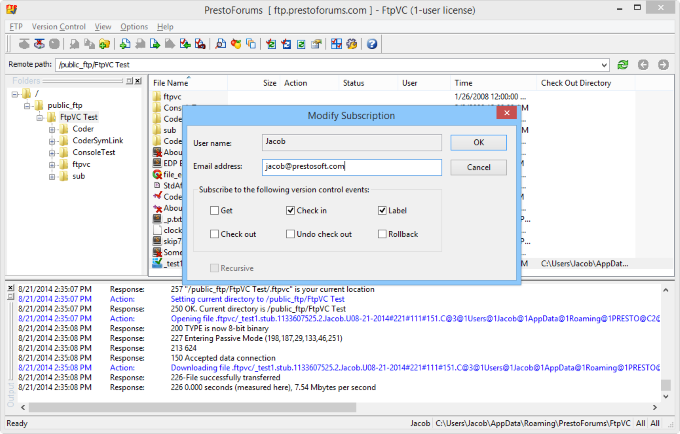The height and width of the screenshot is (434, 680).
Task: Click the output log horizontal scrollbar thumb
Action: tap(193, 408)
